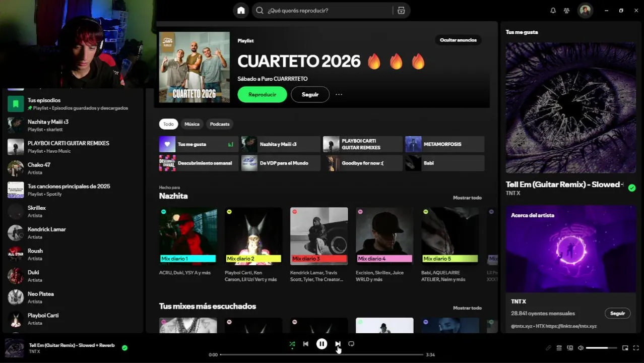Click Tus me gusta header in right panel
644x363 pixels.
(x=522, y=32)
